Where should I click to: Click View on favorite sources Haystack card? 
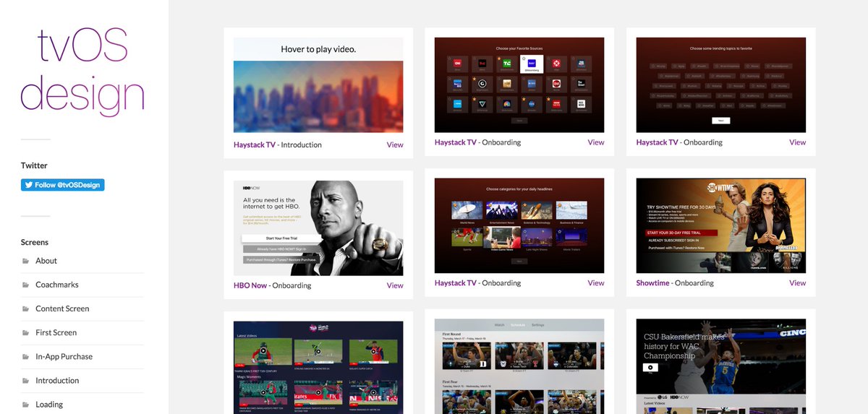click(596, 142)
